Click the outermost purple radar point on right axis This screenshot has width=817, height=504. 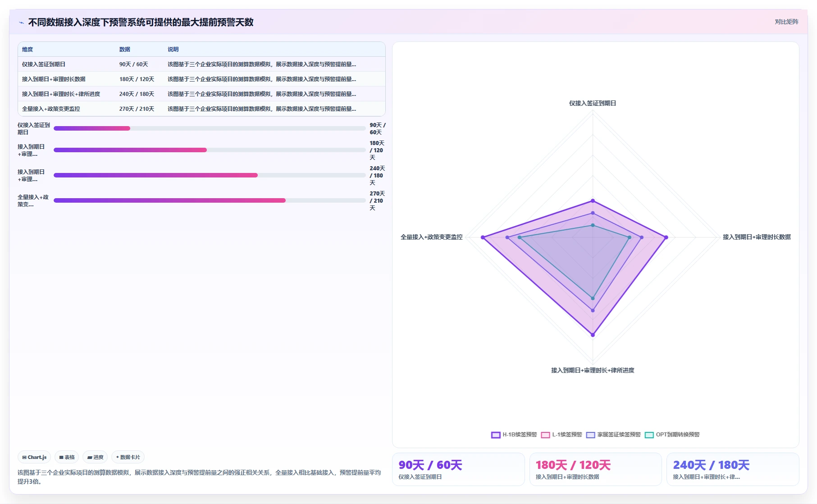click(x=666, y=237)
